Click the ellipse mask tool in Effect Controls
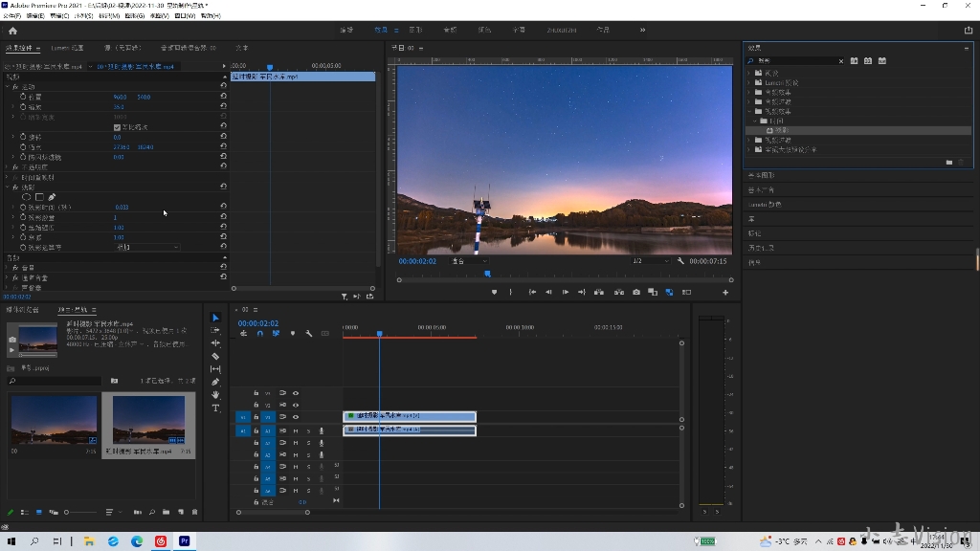980x551 pixels. 26,197
